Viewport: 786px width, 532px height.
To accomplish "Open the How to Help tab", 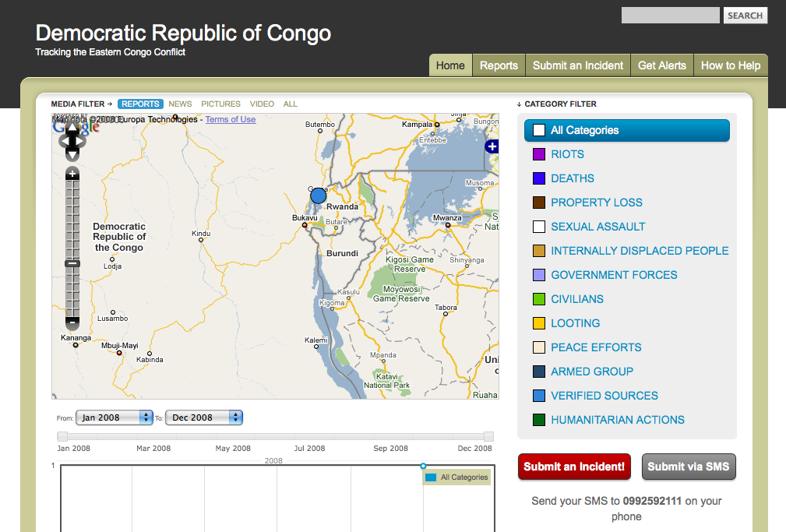I will pyautogui.click(x=731, y=65).
